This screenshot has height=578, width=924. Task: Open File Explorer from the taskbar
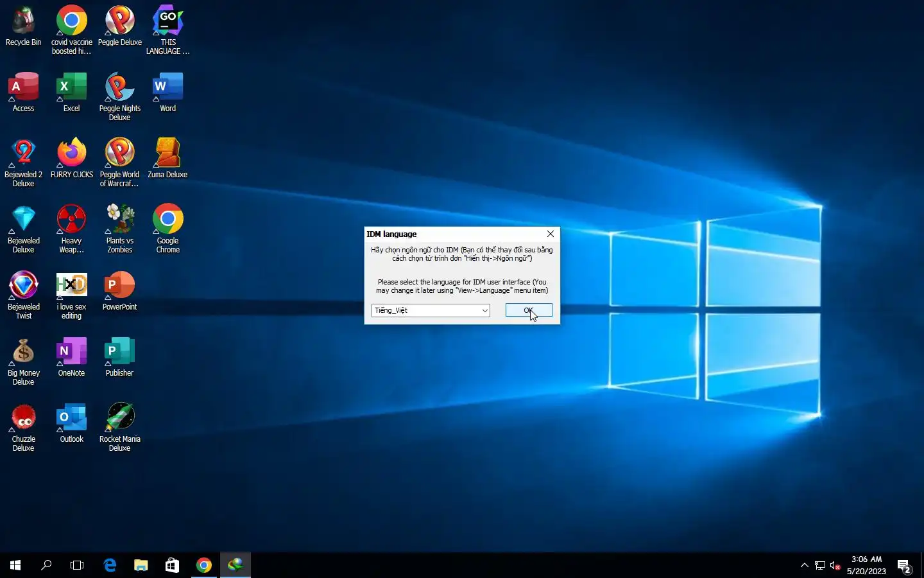pos(141,565)
